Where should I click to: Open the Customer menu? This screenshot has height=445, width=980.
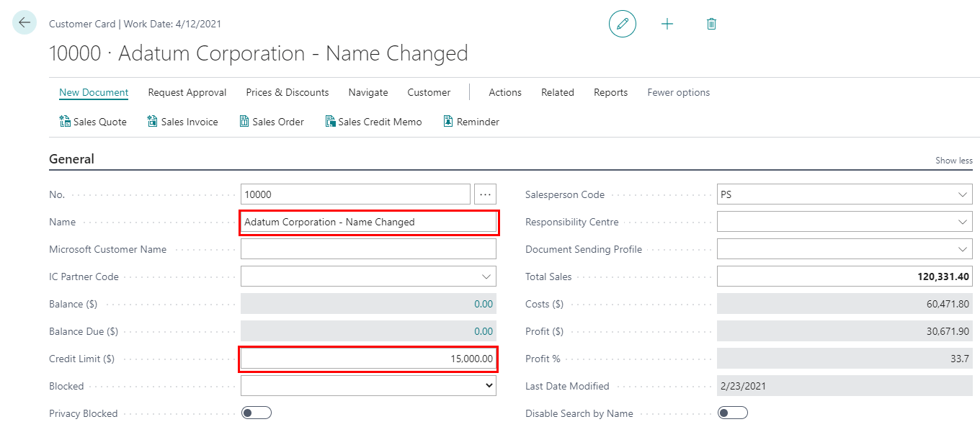pos(429,92)
